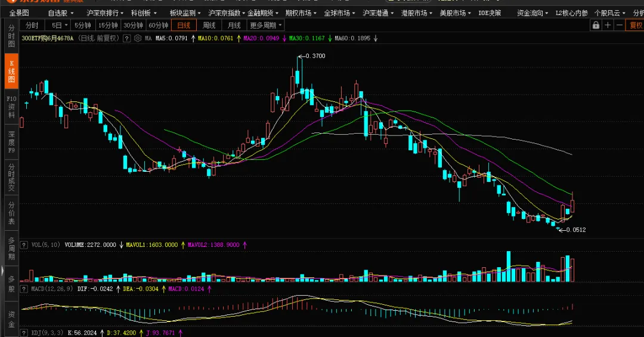Open the 沪深京指数 dropdown menu
This screenshot has width=644, height=337.
227,13
